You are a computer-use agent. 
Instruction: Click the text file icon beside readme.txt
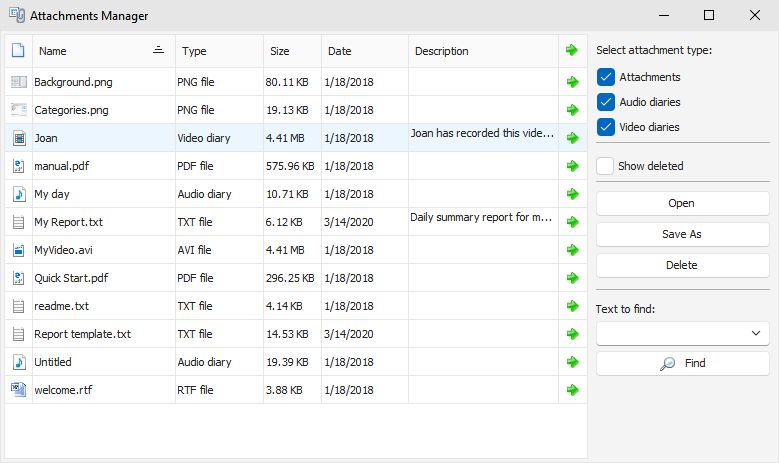[18, 306]
